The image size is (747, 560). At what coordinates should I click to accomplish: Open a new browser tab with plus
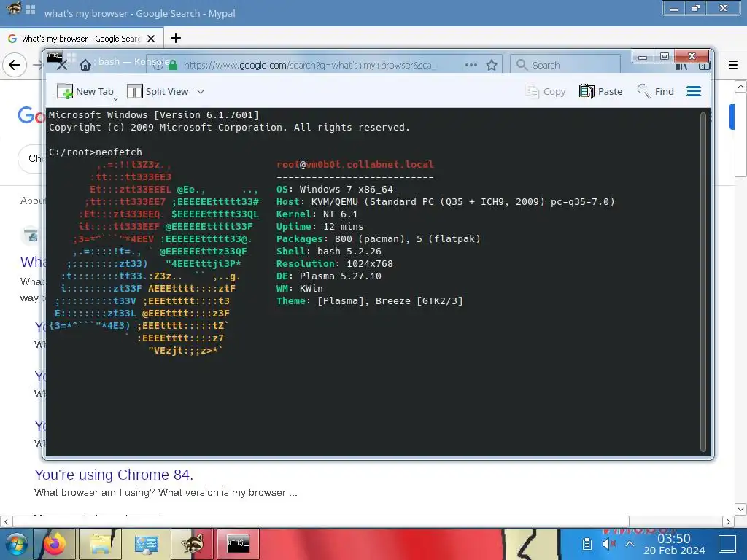point(176,38)
